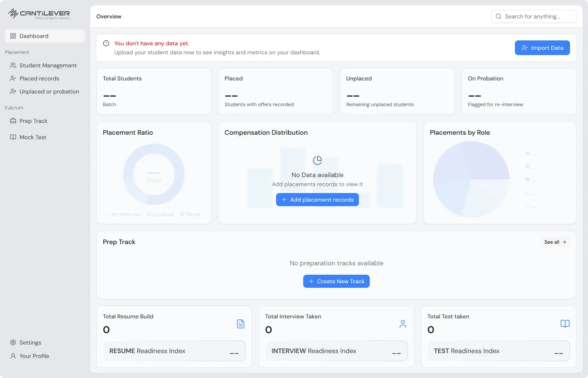Click the Student Management people icon
Image resolution: width=588 pixels, height=378 pixels.
(13, 65)
